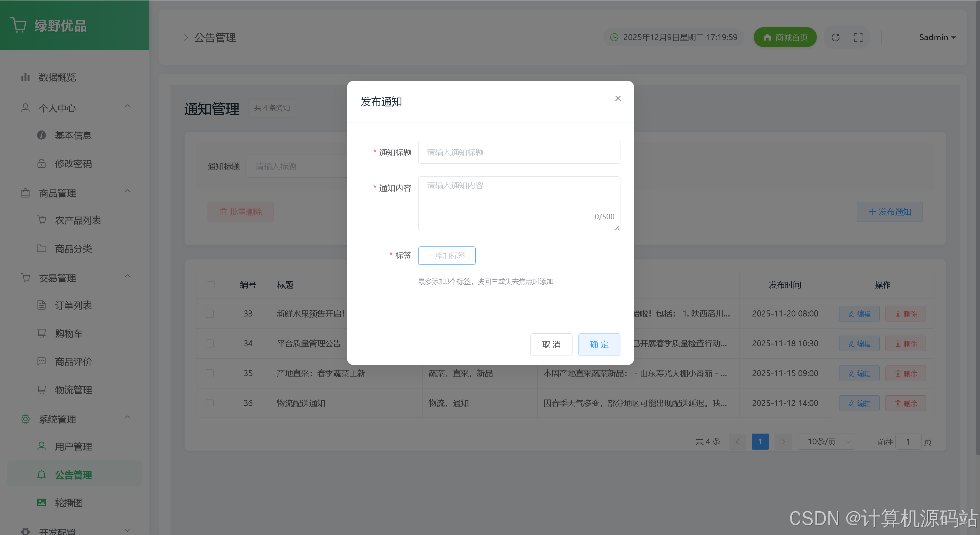This screenshot has height=535, width=980.
Task: Go to 用户管理 menu item
Action: pyautogui.click(x=73, y=447)
